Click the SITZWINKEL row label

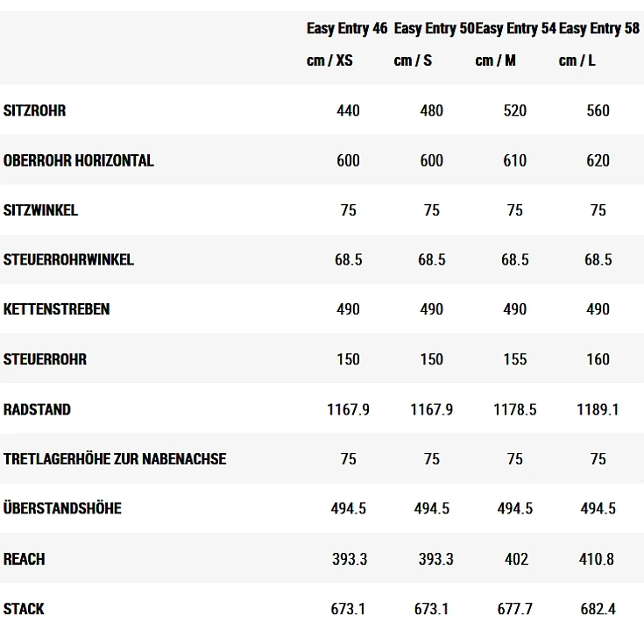coord(41,210)
